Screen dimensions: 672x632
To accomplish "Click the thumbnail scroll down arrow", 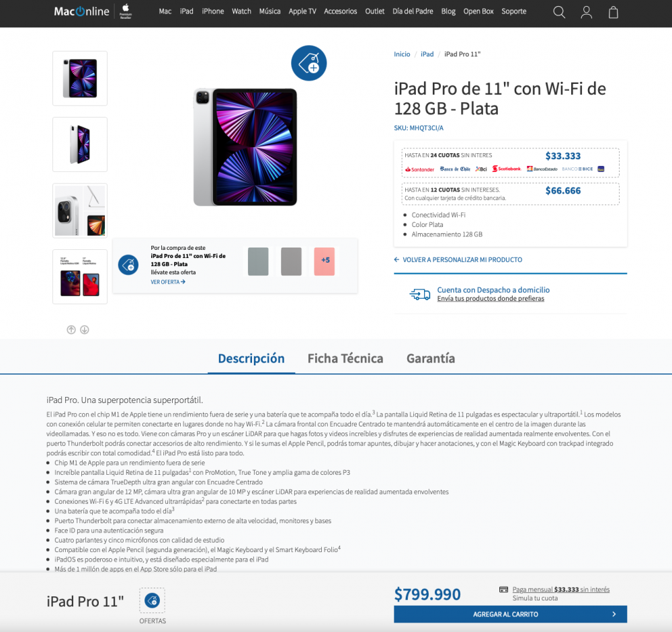I will (85, 330).
